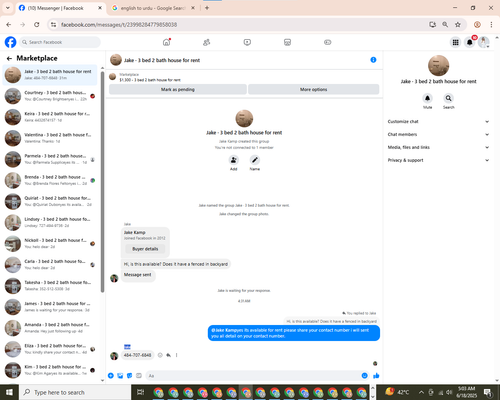Click the Buyer details button
500x400 pixels.
click(x=145, y=249)
